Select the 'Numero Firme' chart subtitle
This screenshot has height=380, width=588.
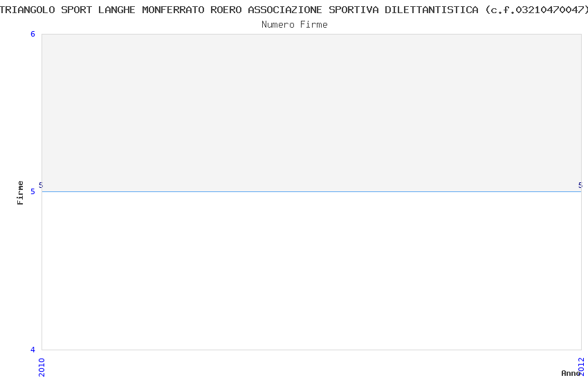[x=295, y=25]
